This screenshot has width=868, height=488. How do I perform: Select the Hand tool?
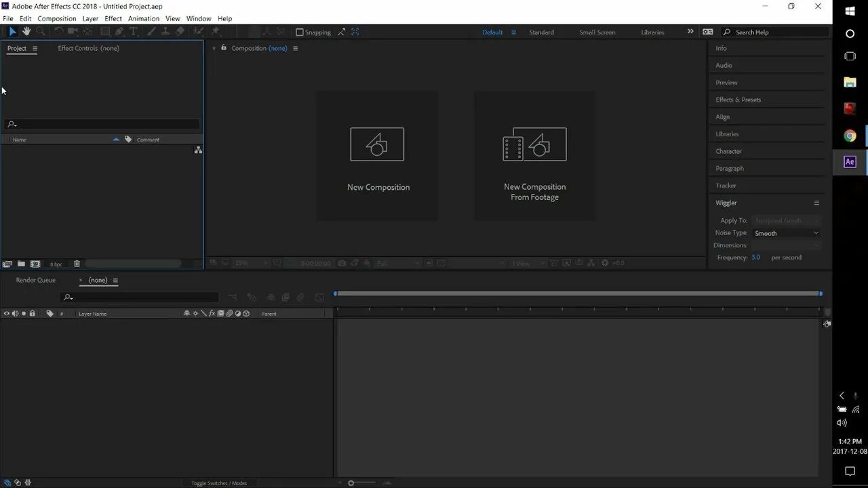click(26, 31)
